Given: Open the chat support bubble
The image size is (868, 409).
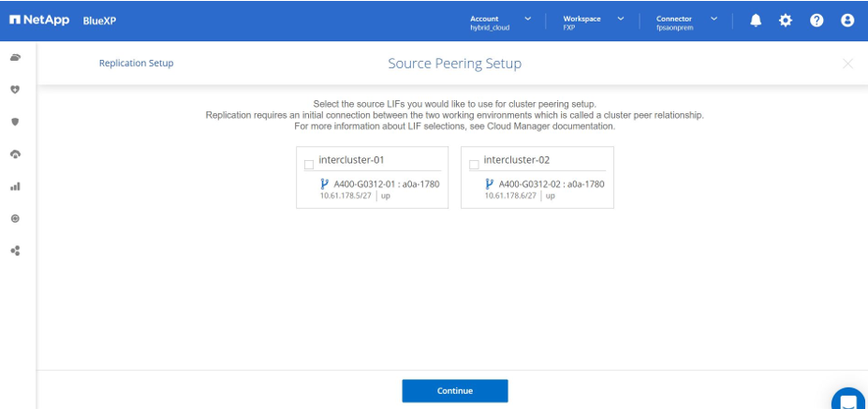Looking at the screenshot, I should tap(848, 400).
